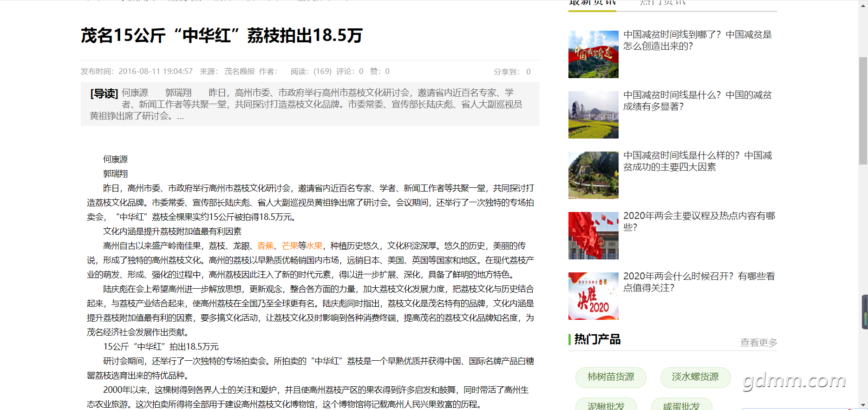Open article 2020年两会主要议程及热点内容有哪些？
The width and height of the screenshot is (868, 410).
[x=699, y=222]
